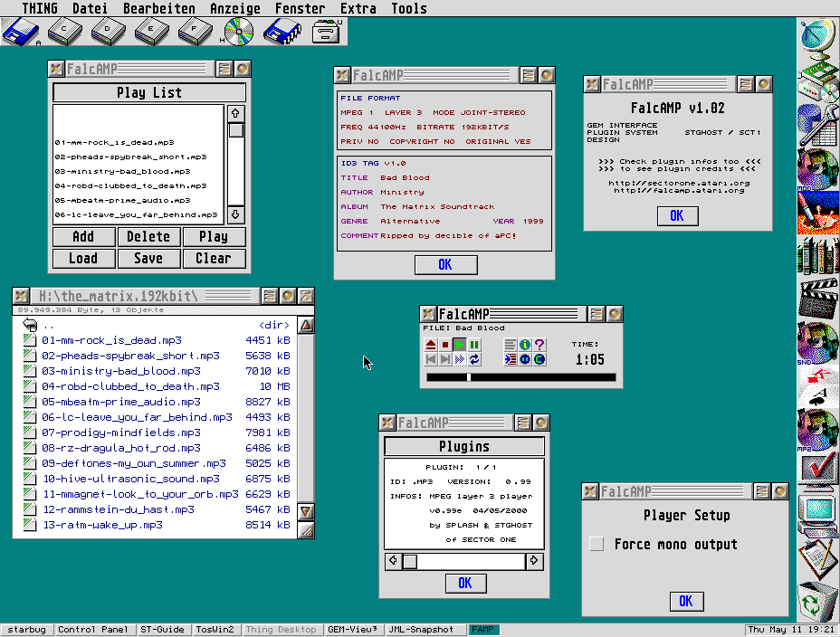Open hard drive C icon
Viewport: 840px width, 637px height.
[65, 31]
